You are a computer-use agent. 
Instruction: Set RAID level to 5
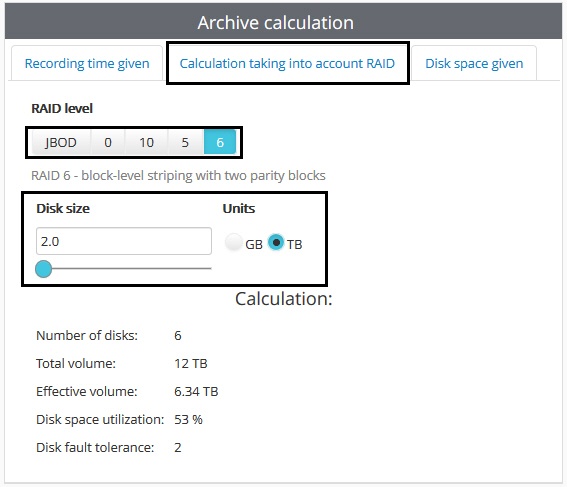pos(185,142)
